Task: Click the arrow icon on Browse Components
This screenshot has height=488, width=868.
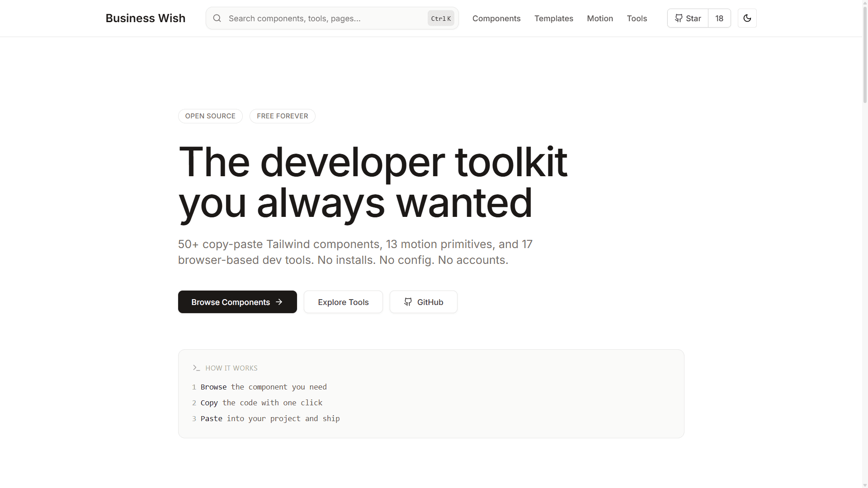Action: [279, 302]
